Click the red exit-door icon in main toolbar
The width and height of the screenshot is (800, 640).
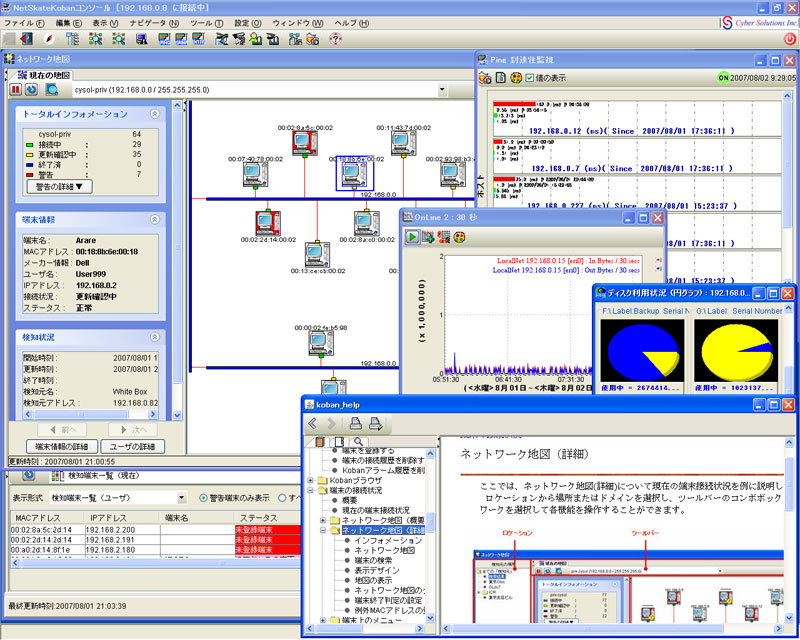point(27,39)
